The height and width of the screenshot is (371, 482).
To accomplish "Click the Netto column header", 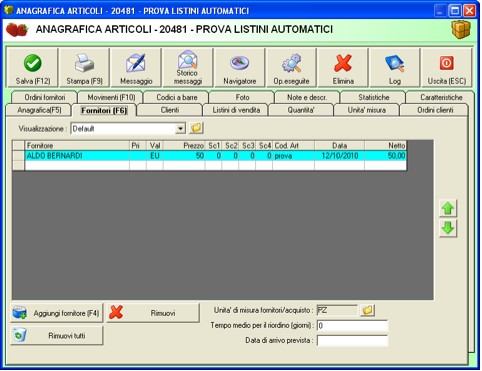I will point(385,146).
